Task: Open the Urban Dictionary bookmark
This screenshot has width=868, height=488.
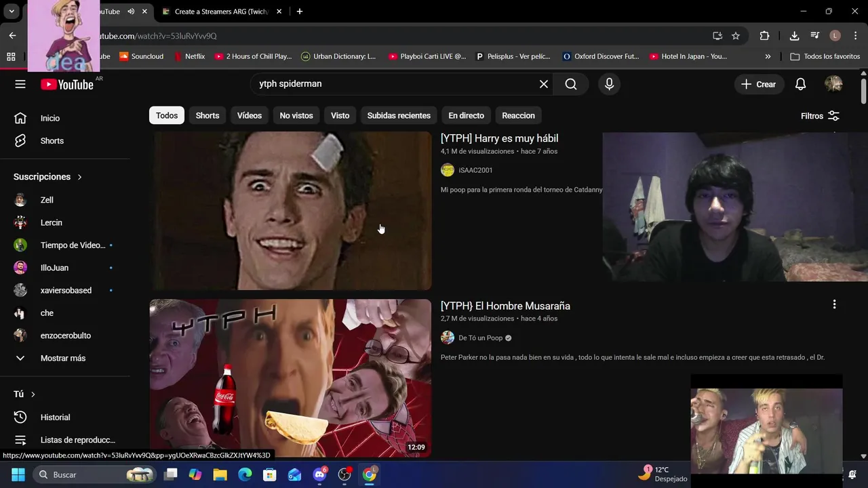Action: pos(338,56)
